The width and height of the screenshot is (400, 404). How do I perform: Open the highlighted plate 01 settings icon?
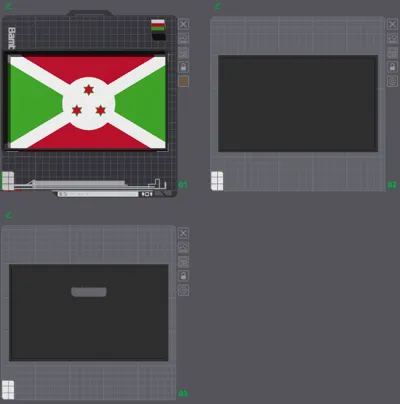click(x=183, y=81)
